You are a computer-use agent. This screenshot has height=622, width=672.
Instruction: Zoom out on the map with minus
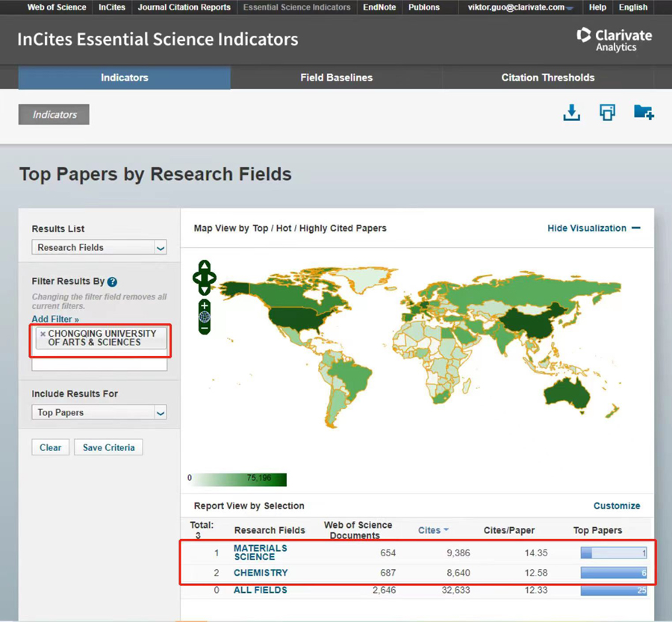coord(205,328)
